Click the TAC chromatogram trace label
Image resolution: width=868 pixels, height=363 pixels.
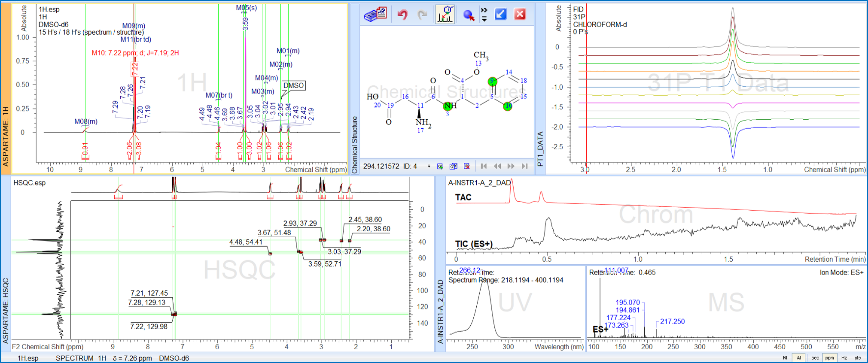463,197
